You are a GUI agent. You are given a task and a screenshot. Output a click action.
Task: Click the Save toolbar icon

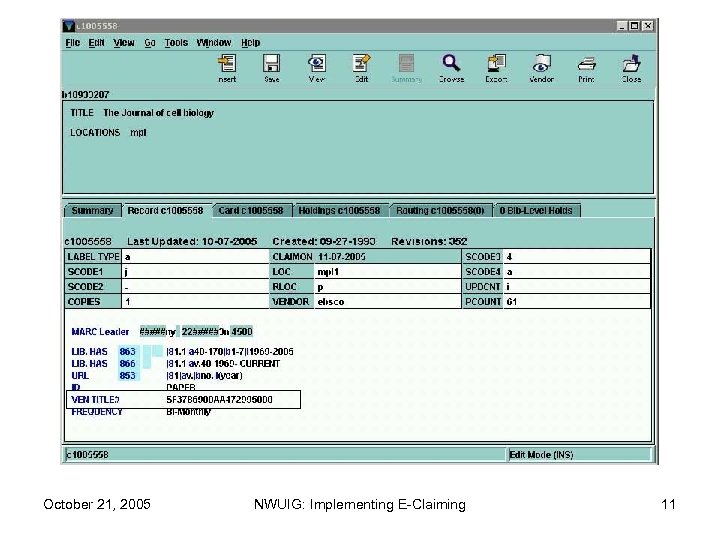point(271,68)
